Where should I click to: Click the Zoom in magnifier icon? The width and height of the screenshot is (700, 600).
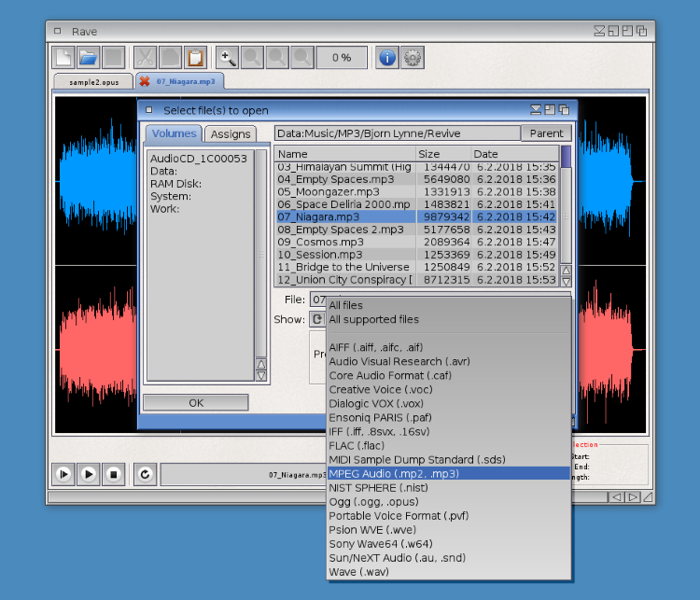tap(229, 58)
